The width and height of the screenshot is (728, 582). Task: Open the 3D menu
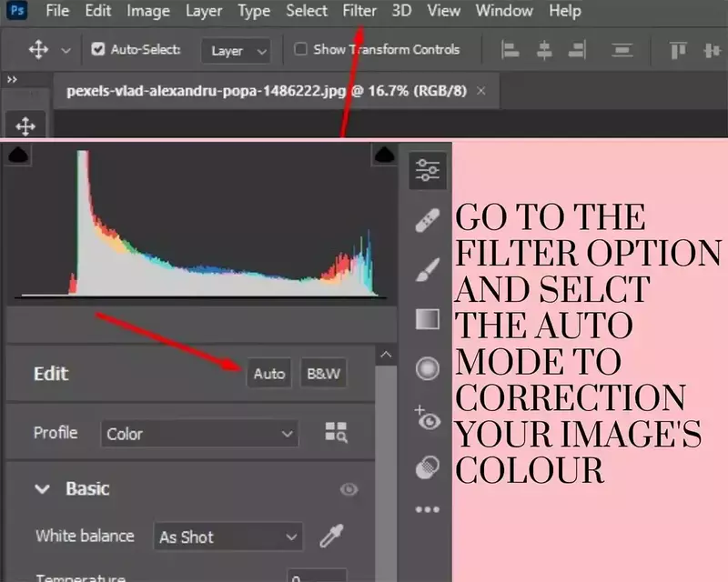click(x=401, y=10)
